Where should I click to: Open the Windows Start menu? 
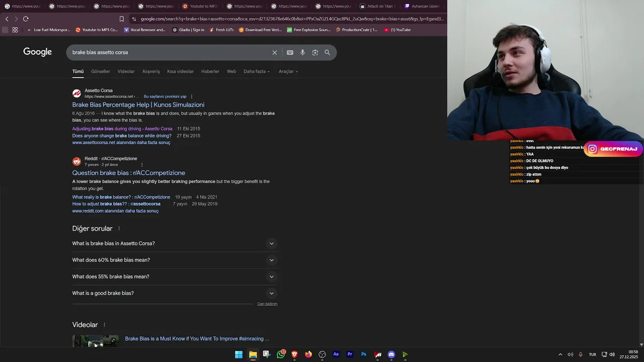coord(238,354)
